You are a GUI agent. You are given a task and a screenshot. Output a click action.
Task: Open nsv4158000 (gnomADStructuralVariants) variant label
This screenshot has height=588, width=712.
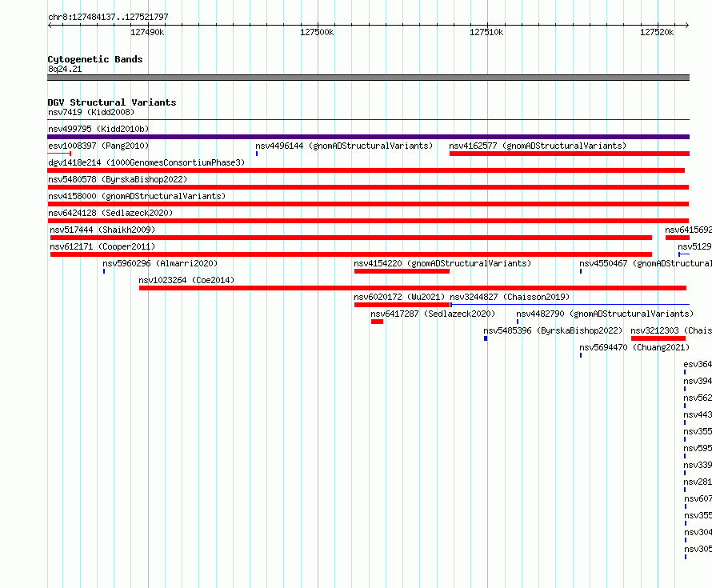click(137, 196)
